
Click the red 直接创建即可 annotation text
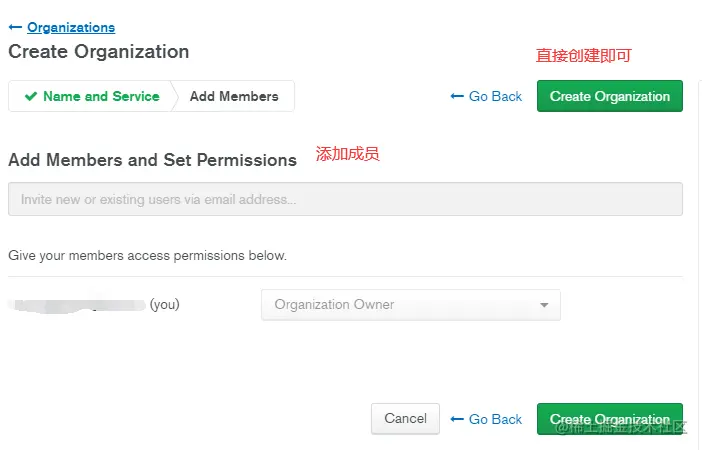(x=584, y=56)
